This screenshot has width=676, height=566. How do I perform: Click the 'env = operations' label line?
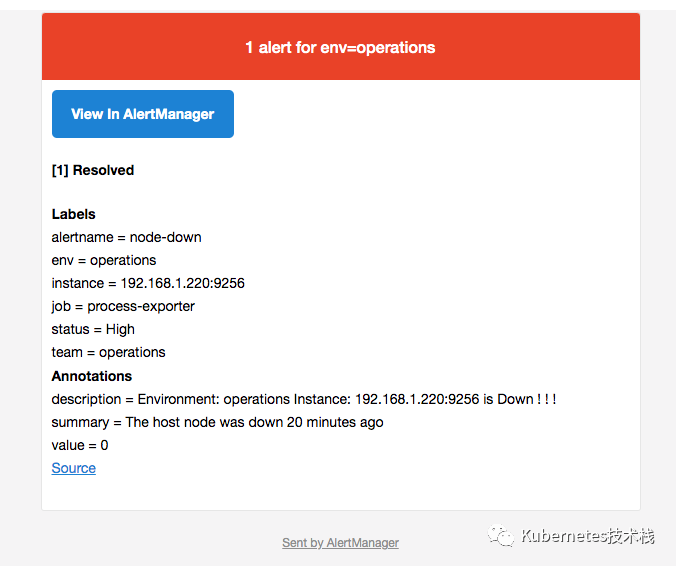coord(104,260)
